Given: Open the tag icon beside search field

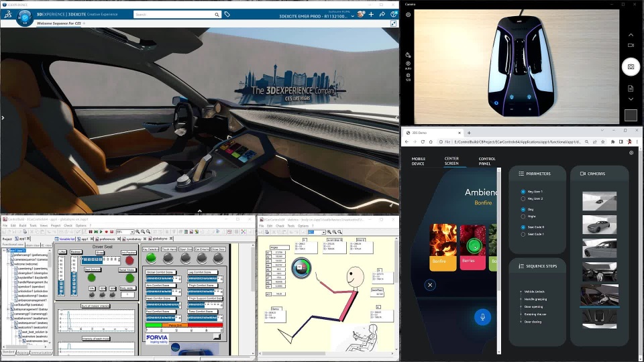Looking at the screenshot, I should click(x=227, y=14).
